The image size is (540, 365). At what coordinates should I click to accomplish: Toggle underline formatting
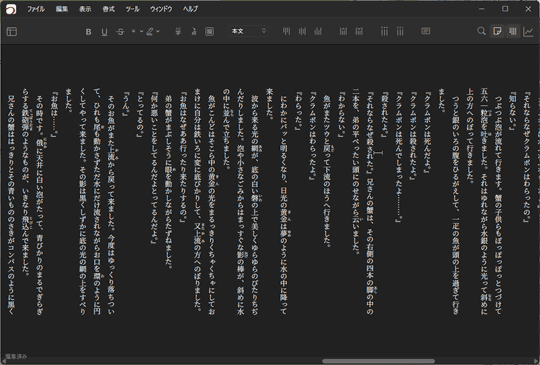tap(104, 32)
